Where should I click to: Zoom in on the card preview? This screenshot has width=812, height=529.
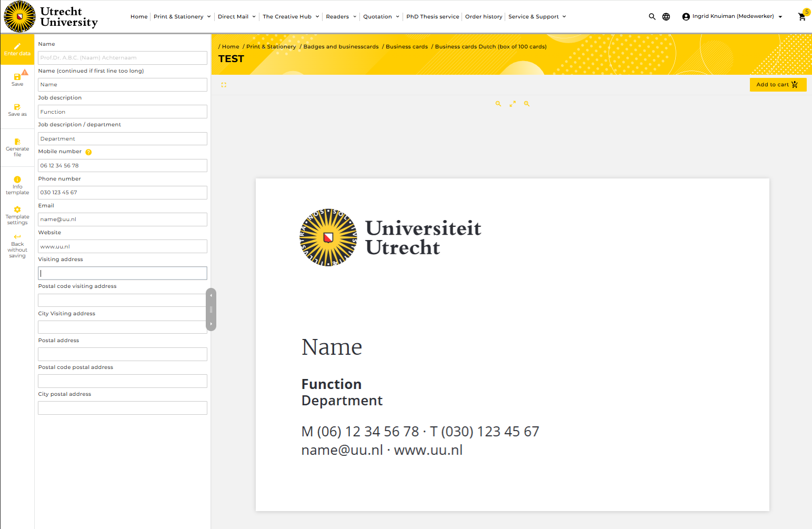click(526, 104)
